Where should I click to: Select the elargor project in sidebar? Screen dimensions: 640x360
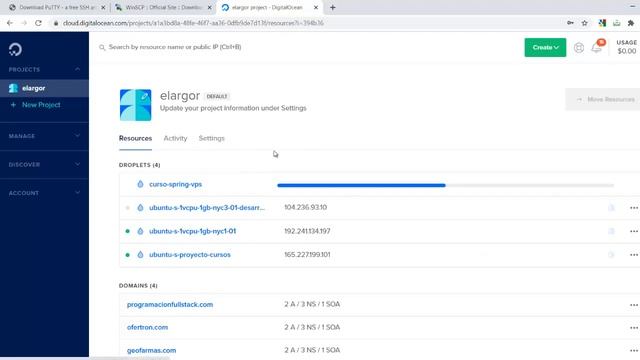[44, 88]
